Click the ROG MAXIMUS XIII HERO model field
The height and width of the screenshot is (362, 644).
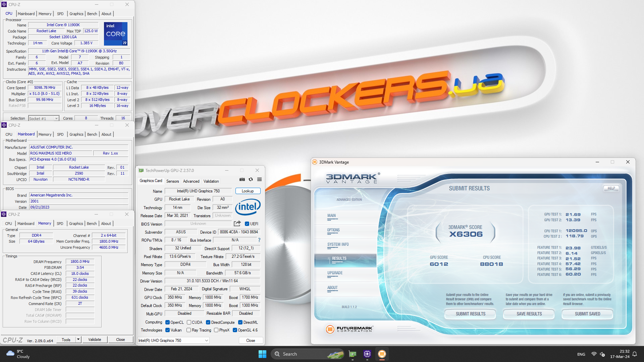click(61, 153)
